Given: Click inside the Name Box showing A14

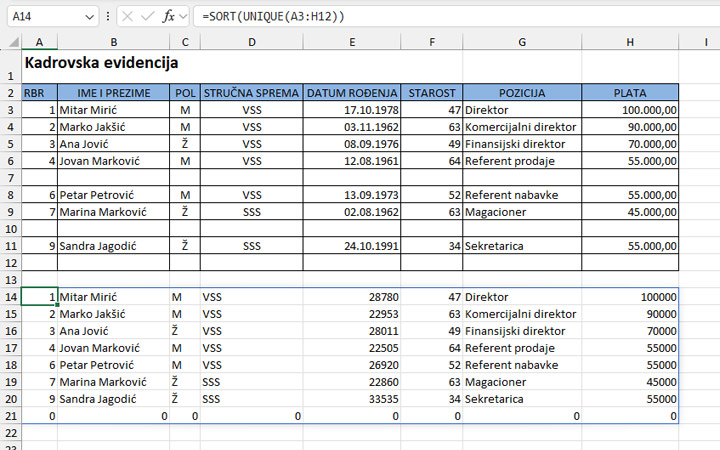Looking at the screenshot, I should click(x=45, y=16).
